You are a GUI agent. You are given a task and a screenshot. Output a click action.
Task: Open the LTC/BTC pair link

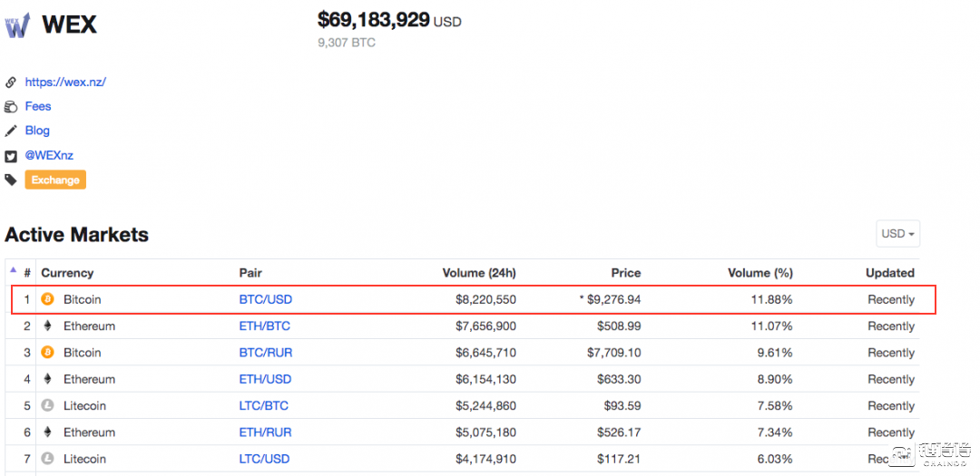[x=264, y=405]
